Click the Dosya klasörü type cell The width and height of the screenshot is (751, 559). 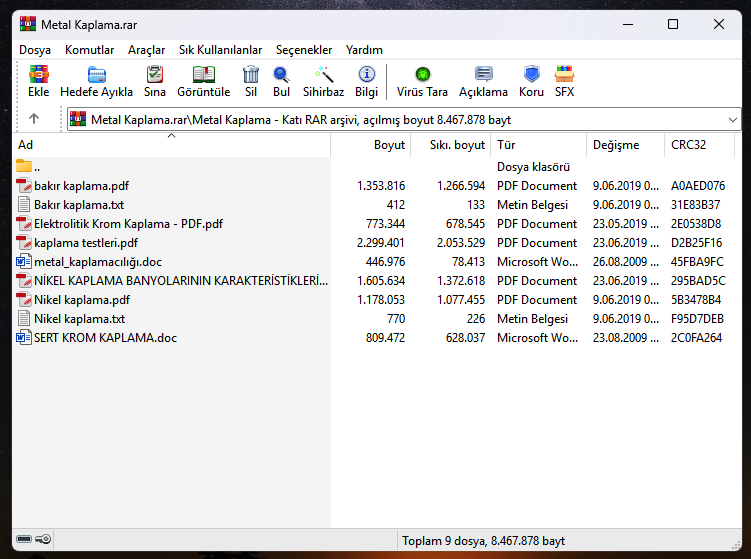point(533,167)
